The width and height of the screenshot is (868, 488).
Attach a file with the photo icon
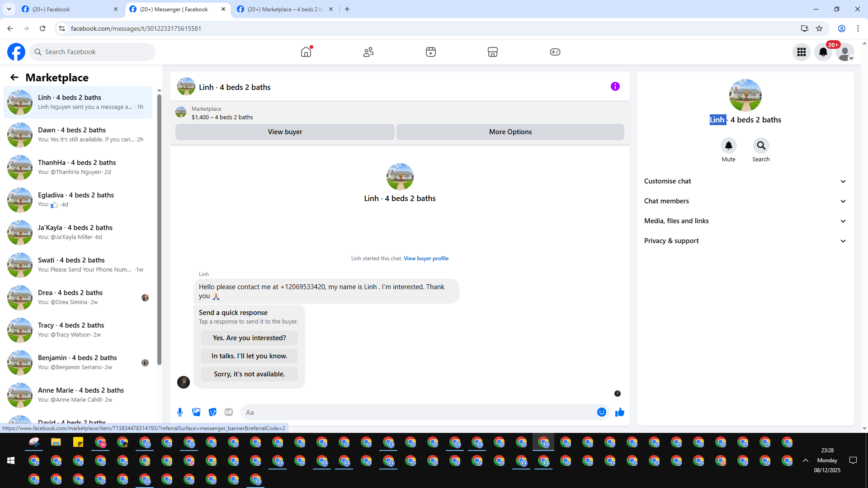pyautogui.click(x=196, y=412)
